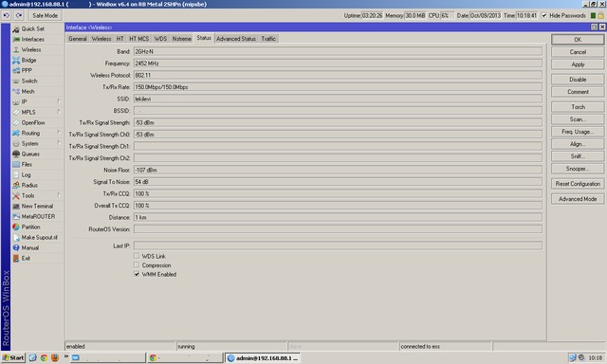Switch to the Advanced Status tab
This screenshot has height=364, width=607.
pos(236,39)
